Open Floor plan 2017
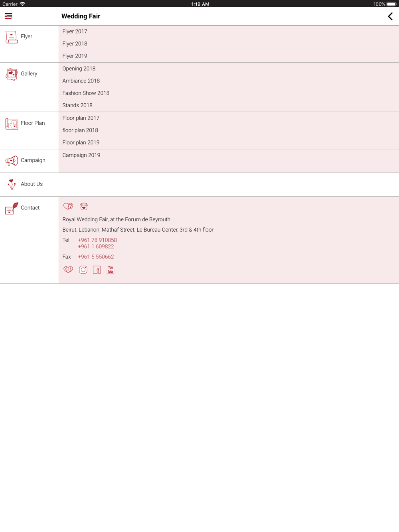 [x=81, y=118]
